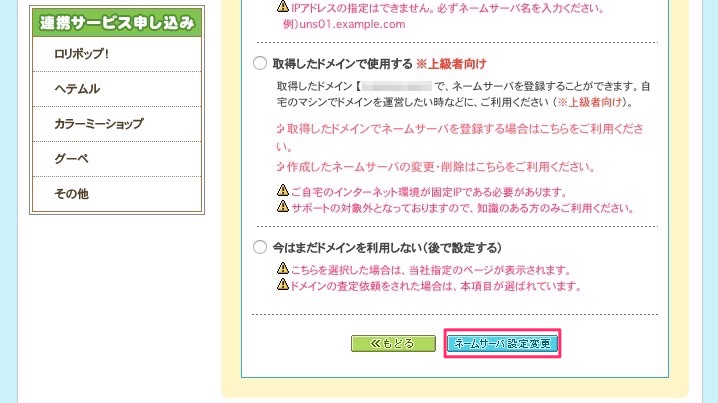Open link 取得したドメインでネームサーバを登録する場合はこちら
The image size is (718, 403).
(x=460, y=137)
